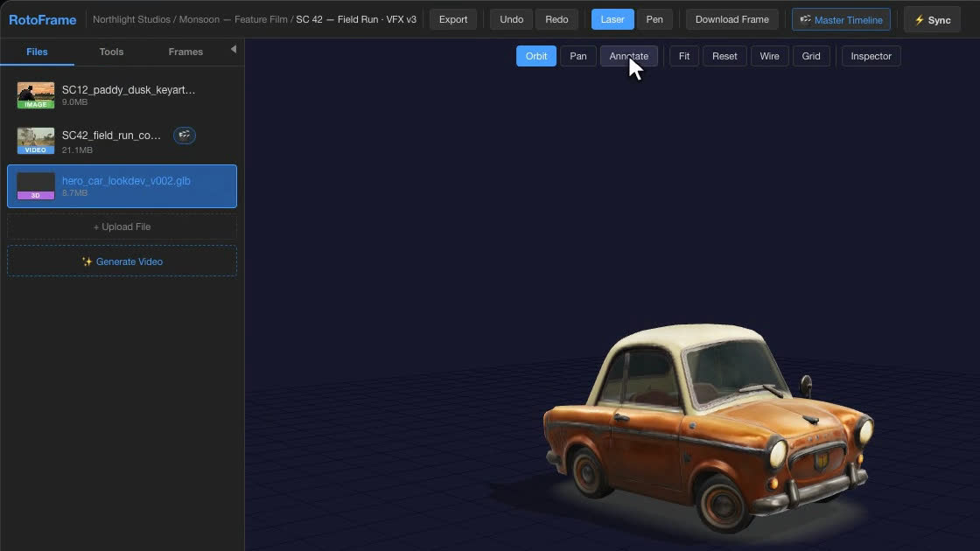Select SC 42 — Field Run breadcrumb
This screenshot has width=980, height=551.
356,19
